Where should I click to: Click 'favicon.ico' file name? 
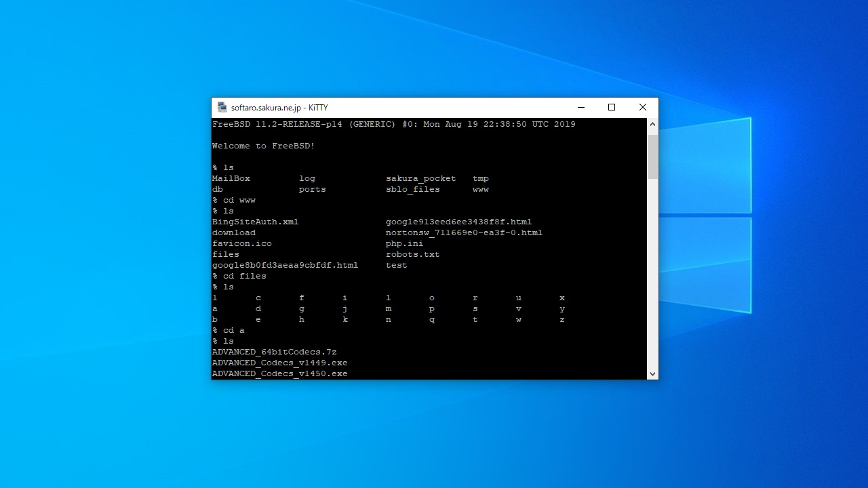point(242,243)
